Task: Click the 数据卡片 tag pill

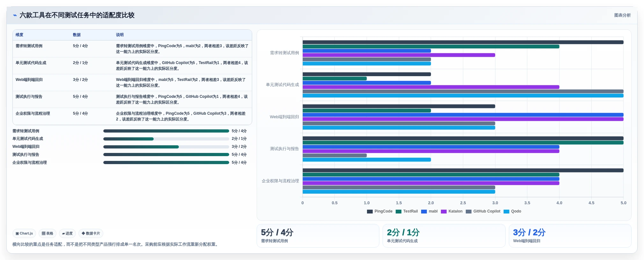Action: point(91,233)
